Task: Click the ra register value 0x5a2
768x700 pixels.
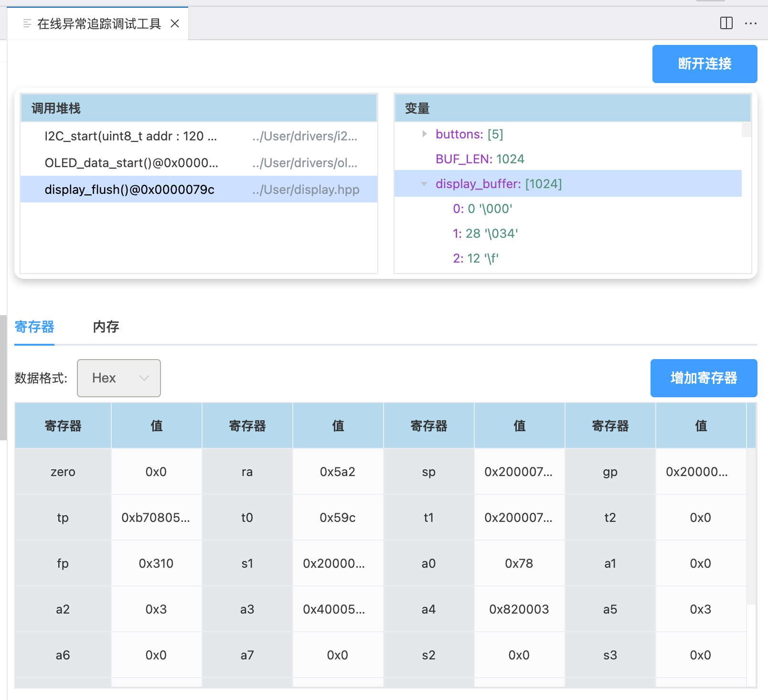Action: point(338,472)
